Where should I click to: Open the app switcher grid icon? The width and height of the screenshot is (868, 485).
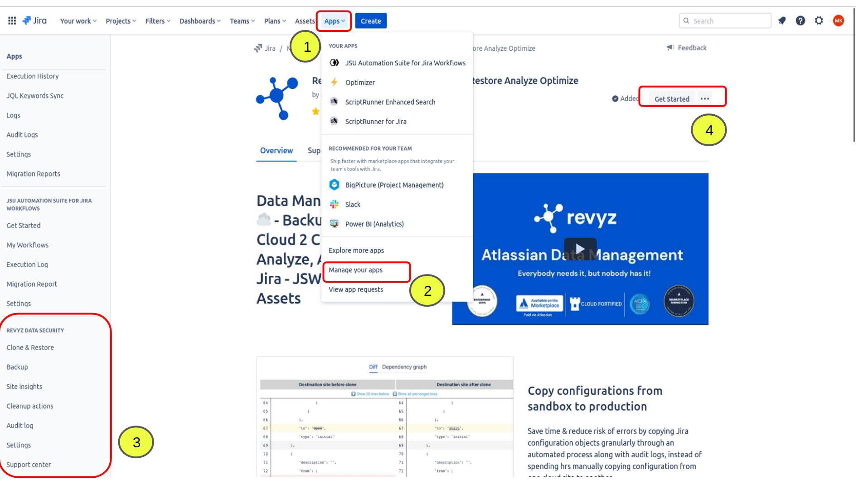coord(12,21)
